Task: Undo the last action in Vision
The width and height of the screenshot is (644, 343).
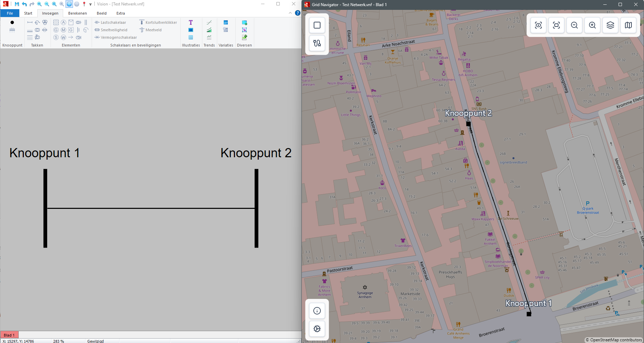Action: 24,4
